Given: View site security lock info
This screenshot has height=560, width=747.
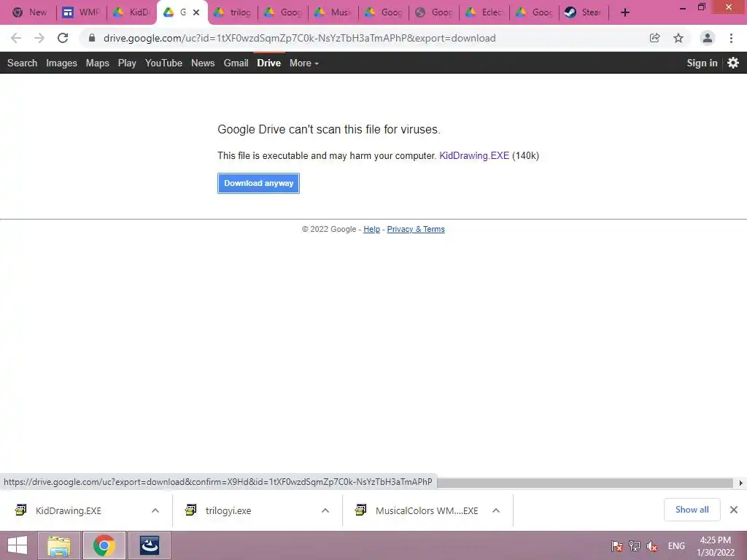Looking at the screenshot, I should 92,38.
